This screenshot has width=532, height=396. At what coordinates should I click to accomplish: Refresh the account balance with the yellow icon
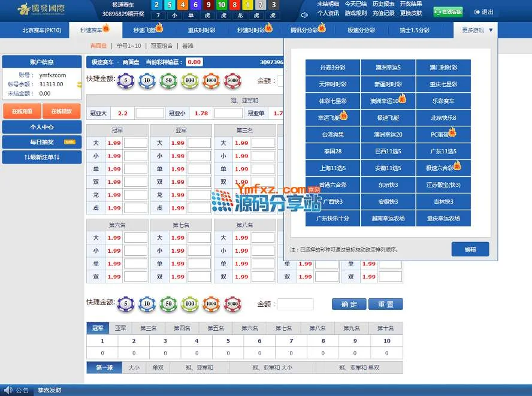(79, 84)
